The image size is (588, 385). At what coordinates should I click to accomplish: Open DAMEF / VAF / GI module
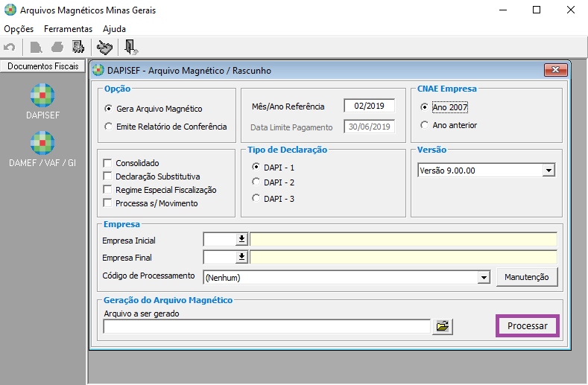(42, 149)
